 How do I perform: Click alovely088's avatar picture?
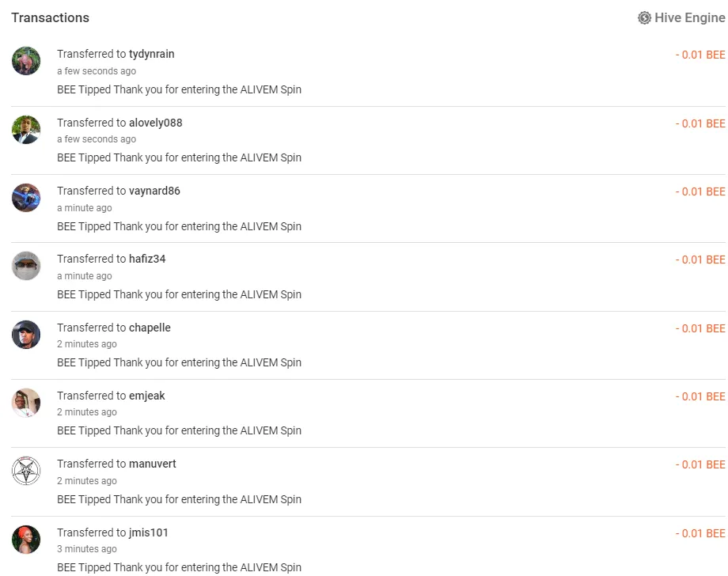pos(26,130)
